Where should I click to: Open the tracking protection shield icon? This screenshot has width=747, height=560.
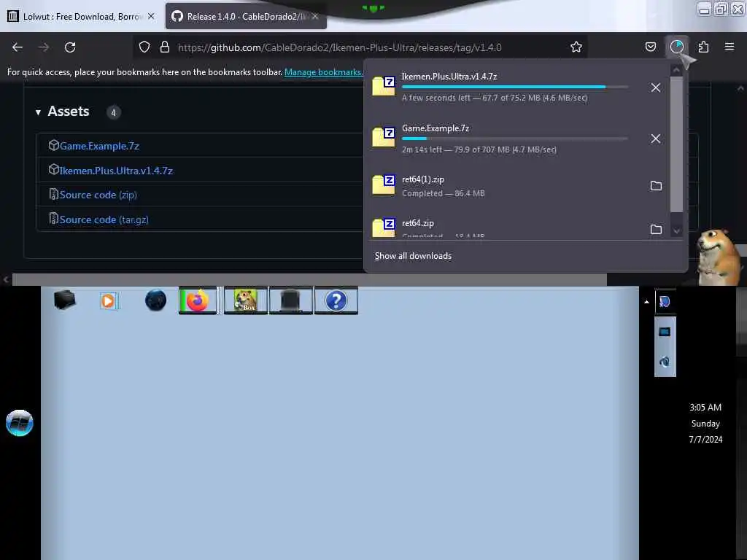coord(144,47)
